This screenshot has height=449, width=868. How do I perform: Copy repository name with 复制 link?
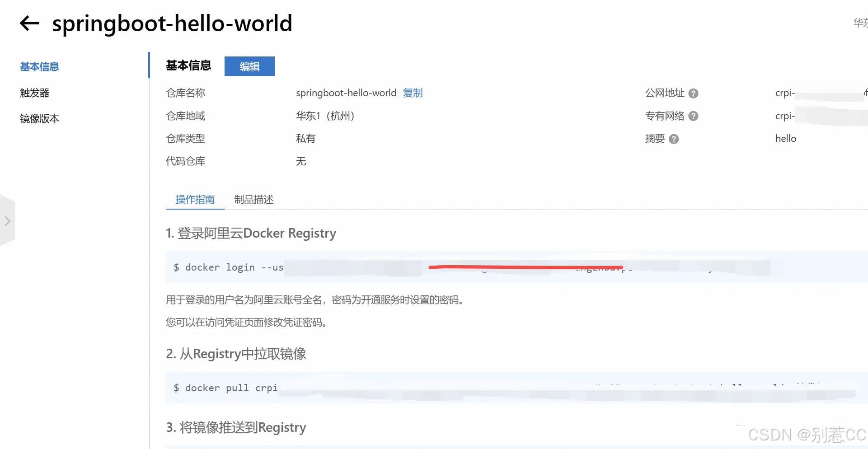pyautogui.click(x=413, y=93)
